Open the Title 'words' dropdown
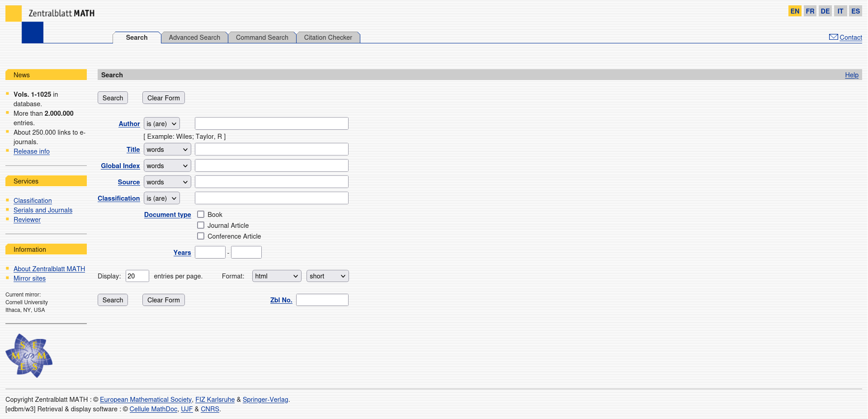Viewport: 868px width, 419px height. (167, 149)
